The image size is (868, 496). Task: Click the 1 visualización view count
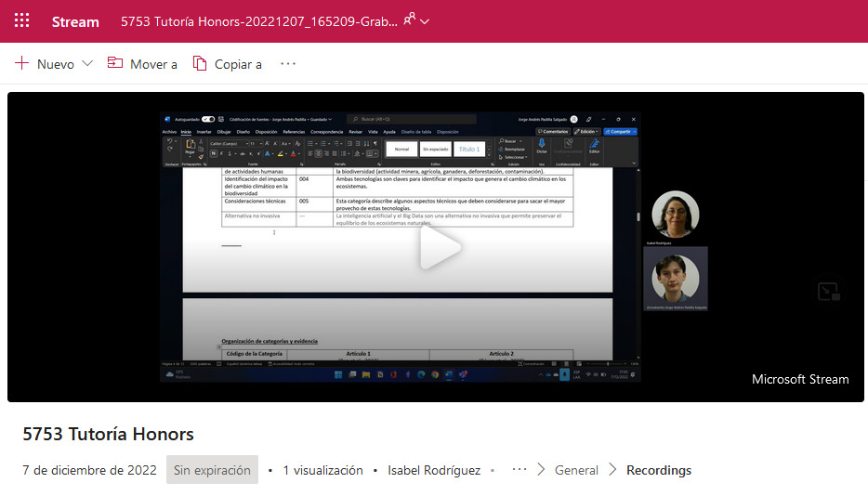tap(322, 470)
